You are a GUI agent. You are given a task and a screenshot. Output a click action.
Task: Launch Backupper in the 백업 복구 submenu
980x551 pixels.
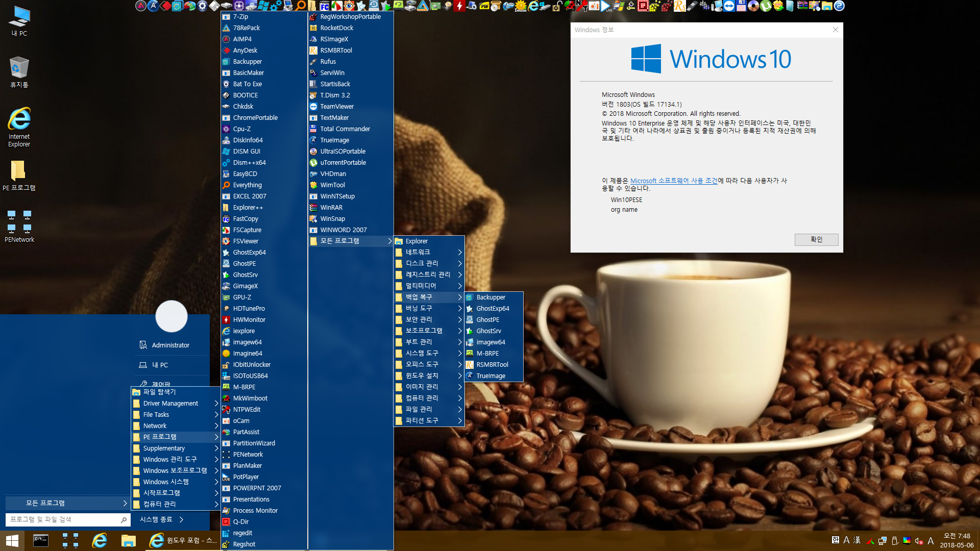click(494, 297)
